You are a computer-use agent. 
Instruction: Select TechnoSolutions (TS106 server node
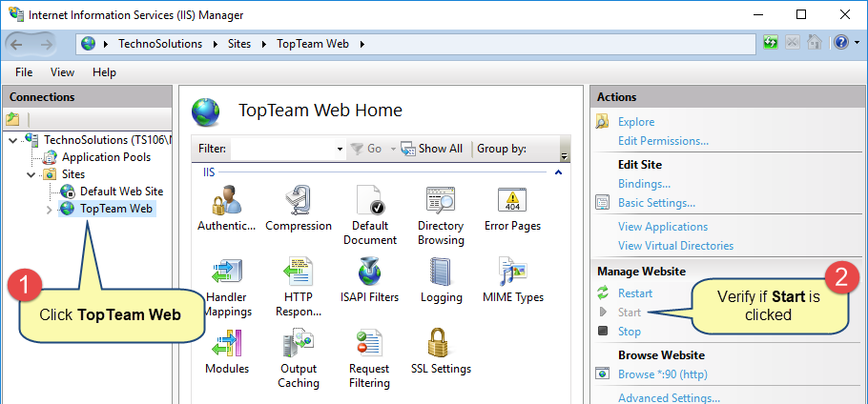(x=107, y=140)
